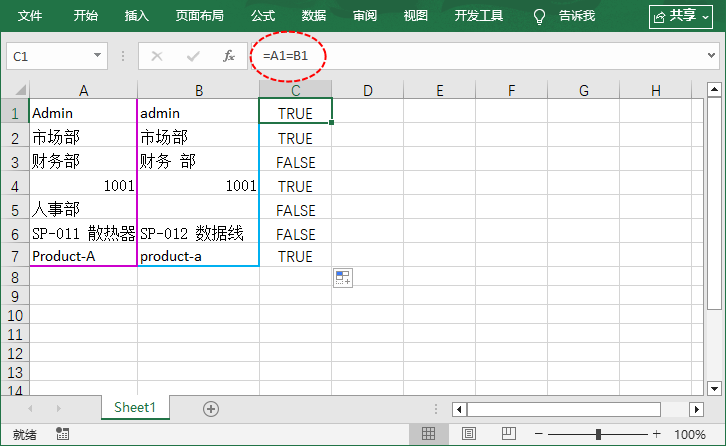This screenshot has width=726, height=446.
Task: Go to previous sheet tab arrow
Action: (31, 408)
